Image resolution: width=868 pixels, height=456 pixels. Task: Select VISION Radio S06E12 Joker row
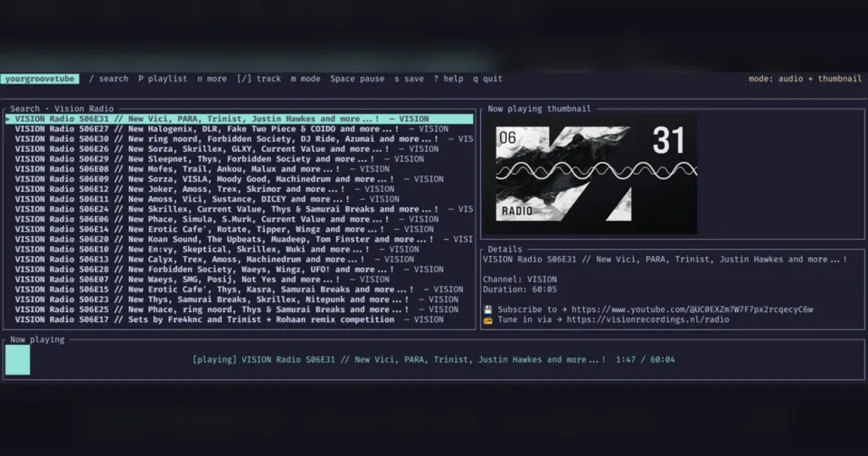click(x=239, y=189)
